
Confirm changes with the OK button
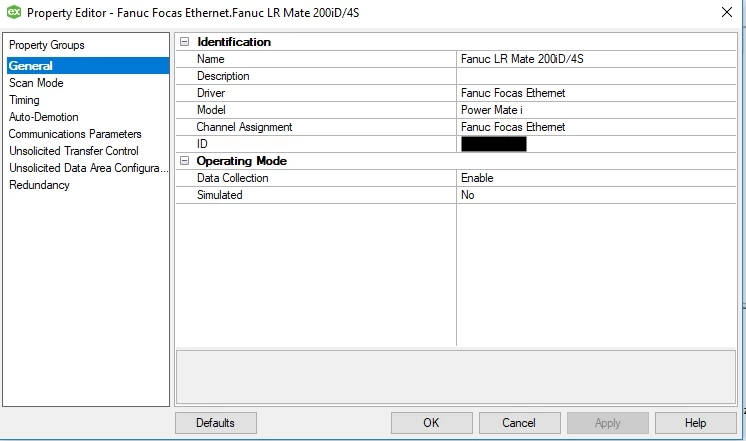(432, 423)
